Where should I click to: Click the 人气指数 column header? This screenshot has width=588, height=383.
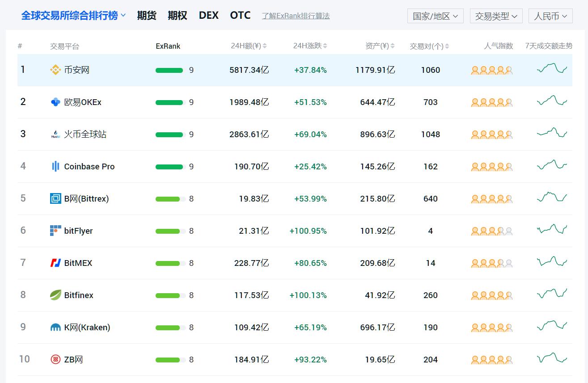[x=499, y=46]
